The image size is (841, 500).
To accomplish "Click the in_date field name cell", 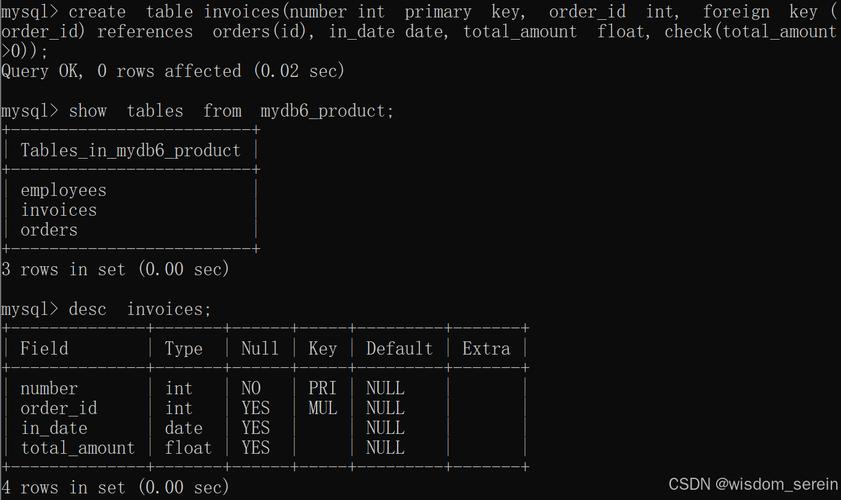I will 54,428.
